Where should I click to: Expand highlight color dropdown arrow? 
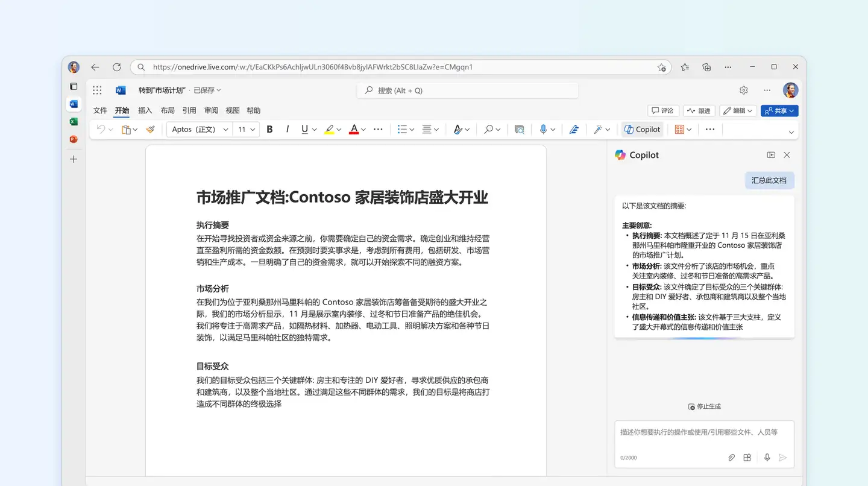(339, 130)
